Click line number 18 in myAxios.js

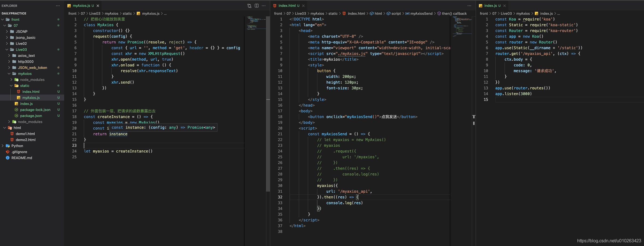[x=74, y=117]
